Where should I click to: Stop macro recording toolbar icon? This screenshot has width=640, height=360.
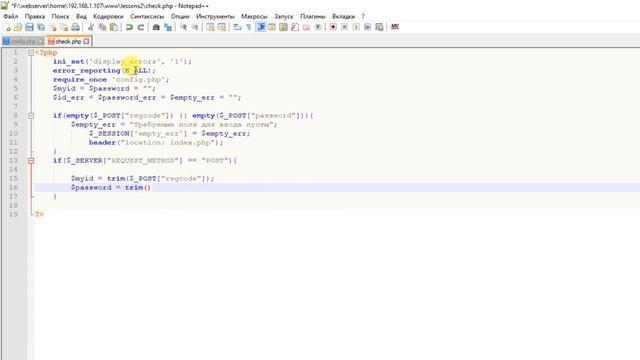344,27
